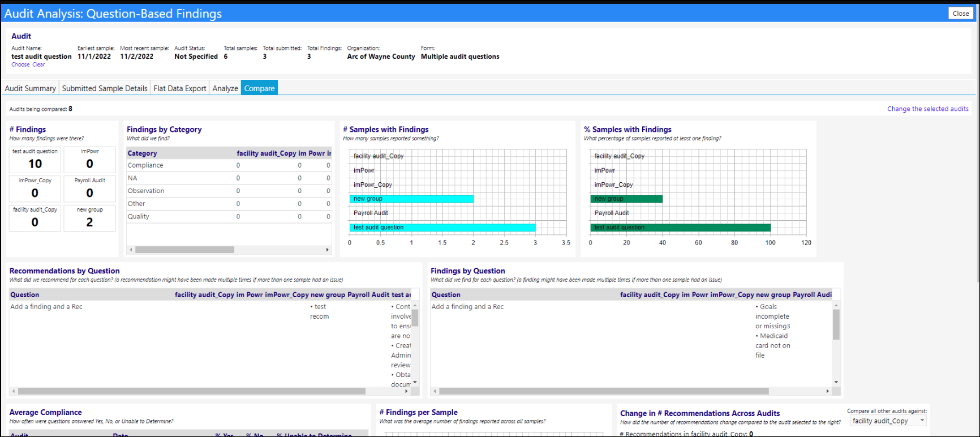This screenshot has height=437, width=980.
Task: Click Recommendations by Question horizontal scrollbar thumb
Action: point(191,391)
